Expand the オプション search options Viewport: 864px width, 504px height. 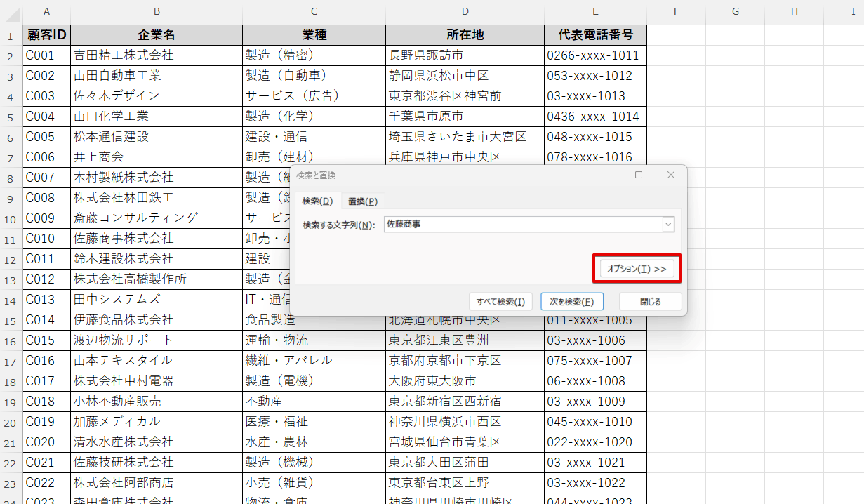point(637,269)
